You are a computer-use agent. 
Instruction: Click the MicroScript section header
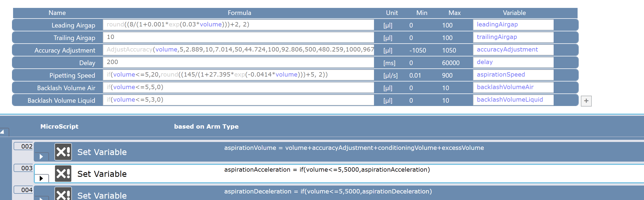[x=59, y=126]
